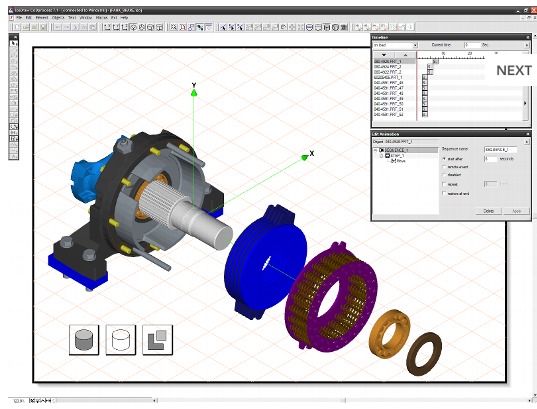This screenshot has width=537, height=409.
Task: Click the timeline block in the top PRT_1 row
Action: click(x=435, y=62)
